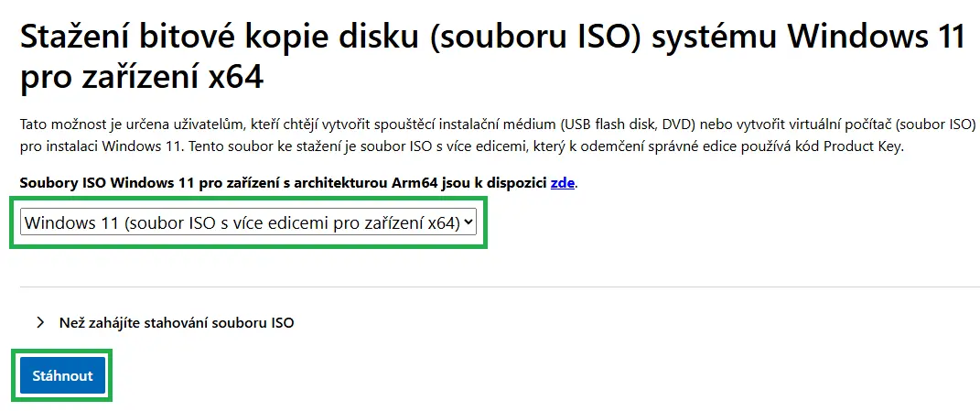Click "Windows 11" in the main heading
Screen dimensions: 980x411
(x=877, y=37)
